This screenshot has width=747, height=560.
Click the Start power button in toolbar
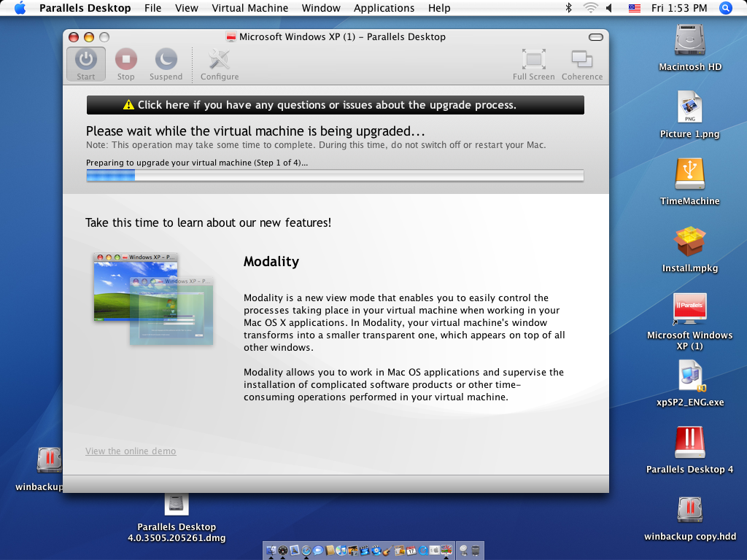[x=86, y=64]
